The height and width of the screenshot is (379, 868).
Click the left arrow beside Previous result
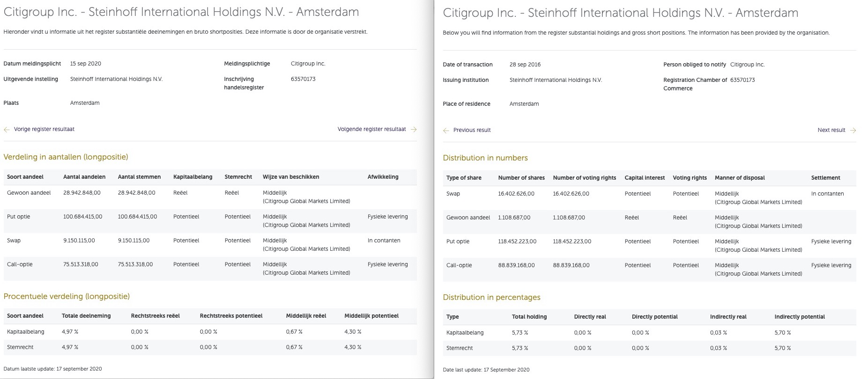click(x=446, y=131)
